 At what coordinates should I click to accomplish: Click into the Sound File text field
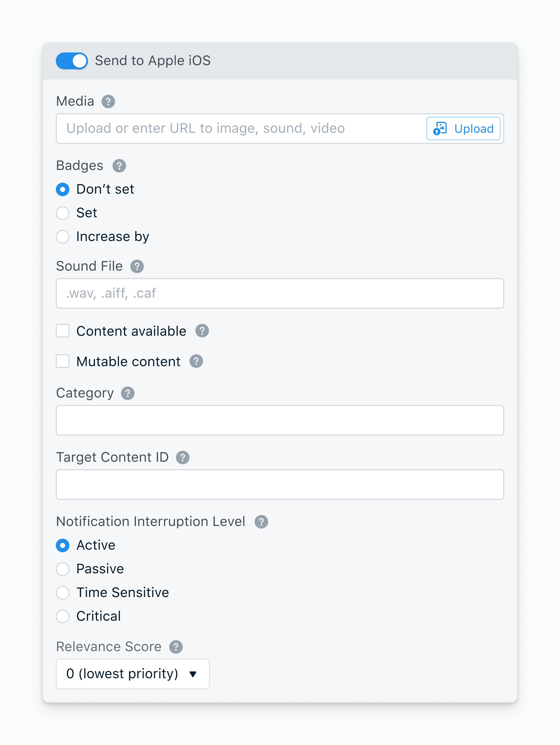point(280,293)
